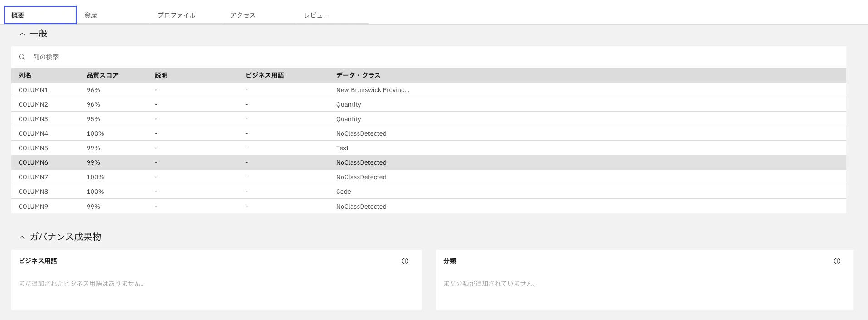Select the COLUMN1 row name

pyautogui.click(x=33, y=90)
